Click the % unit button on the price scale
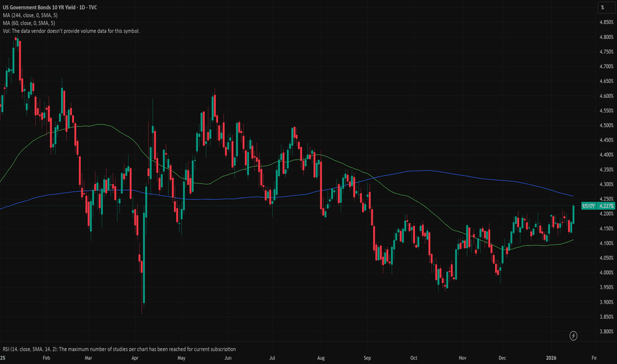Viewport: 617px width, 364px height. (x=603, y=7)
